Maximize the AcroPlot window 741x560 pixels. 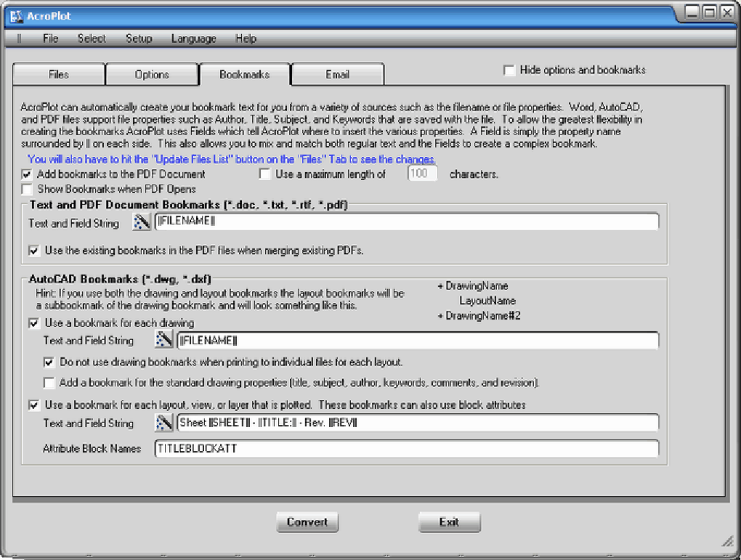click(709, 12)
